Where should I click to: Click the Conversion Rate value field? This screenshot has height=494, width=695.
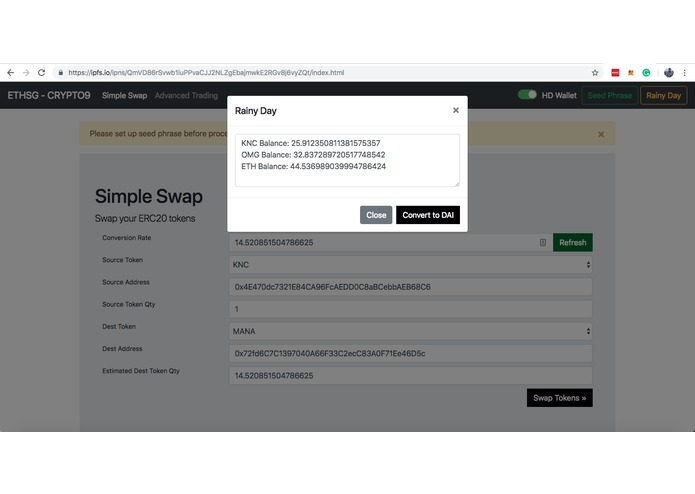coord(391,242)
